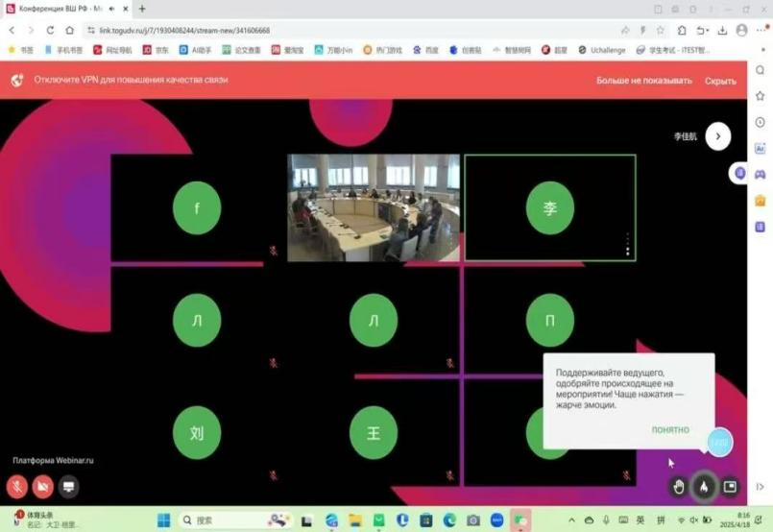Click ПОНЯТНО in the tooltip
The height and width of the screenshot is (532, 773).
[x=670, y=430]
